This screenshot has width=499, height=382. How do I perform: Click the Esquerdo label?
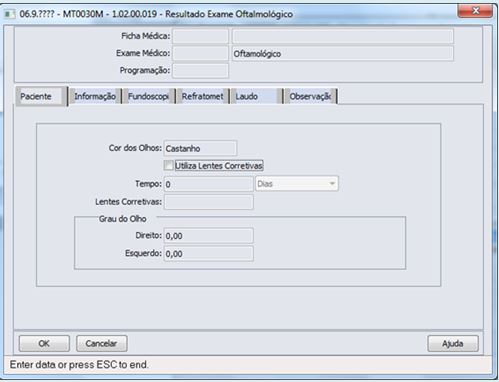click(143, 253)
